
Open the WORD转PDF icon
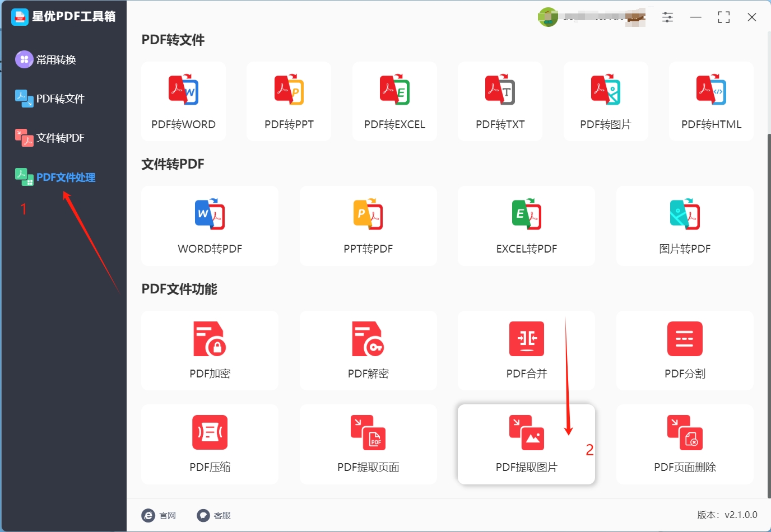(x=210, y=214)
